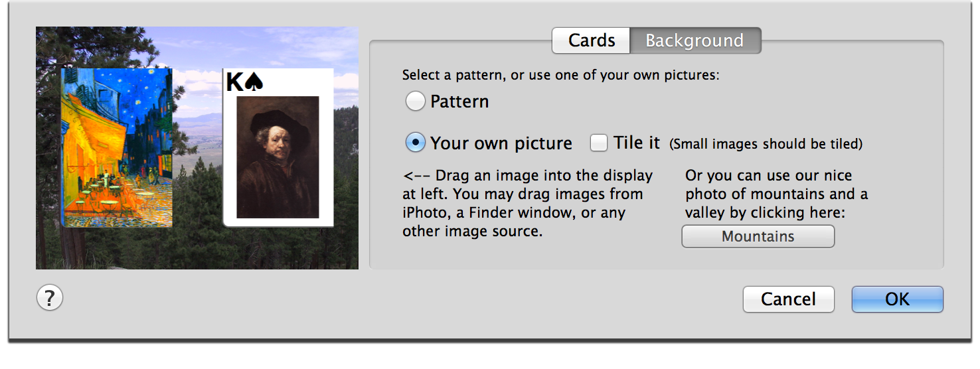Screen dimensions: 980x369
Task: Enable the Tile it checkbox
Action: coord(599,143)
